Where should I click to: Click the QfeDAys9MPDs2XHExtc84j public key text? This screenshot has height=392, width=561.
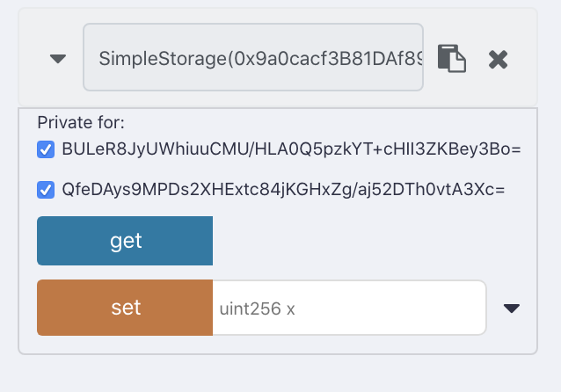[283, 189]
